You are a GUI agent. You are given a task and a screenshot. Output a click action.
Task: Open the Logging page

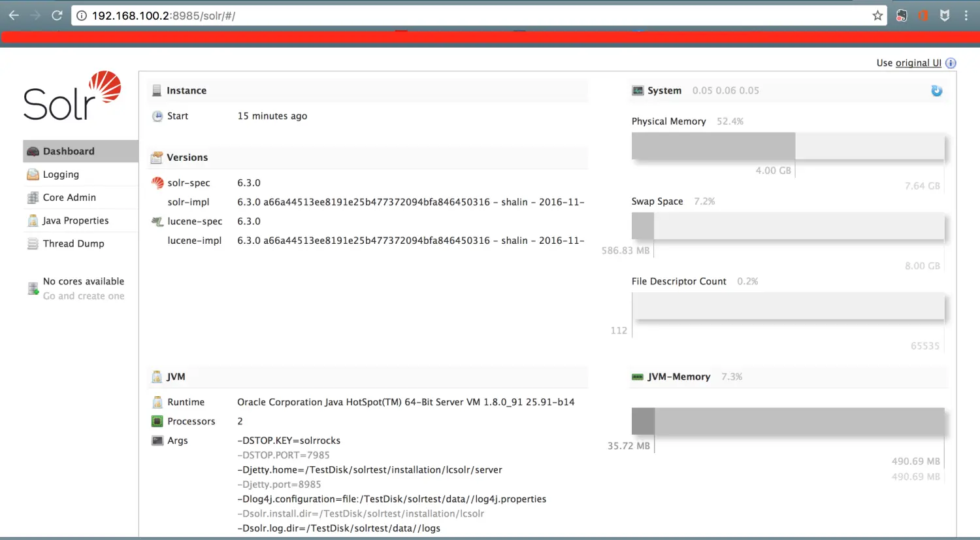pos(62,175)
